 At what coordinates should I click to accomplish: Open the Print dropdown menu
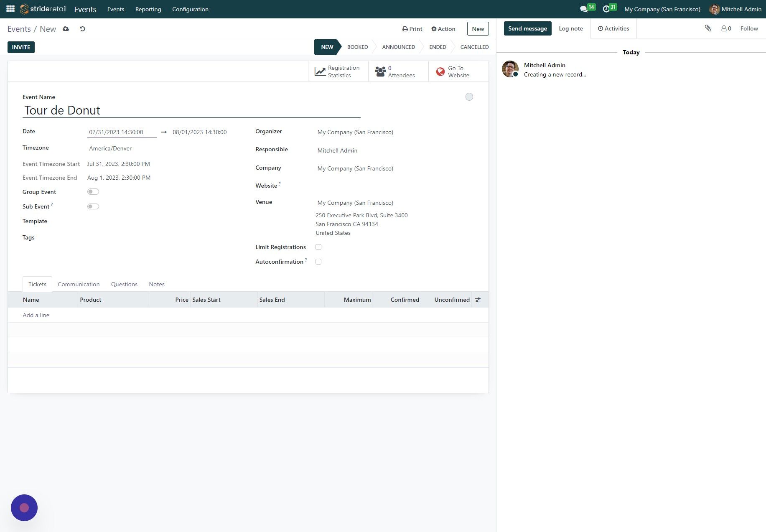tap(412, 29)
